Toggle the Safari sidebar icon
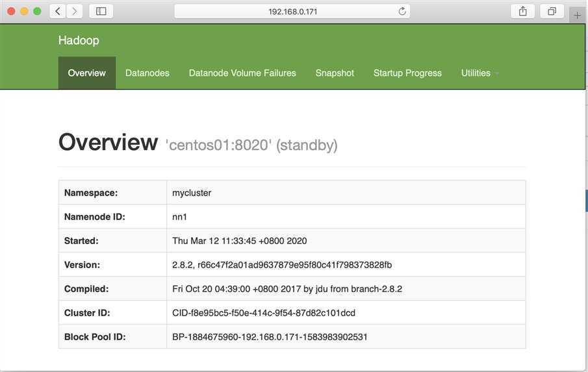 (x=101, y=11)
